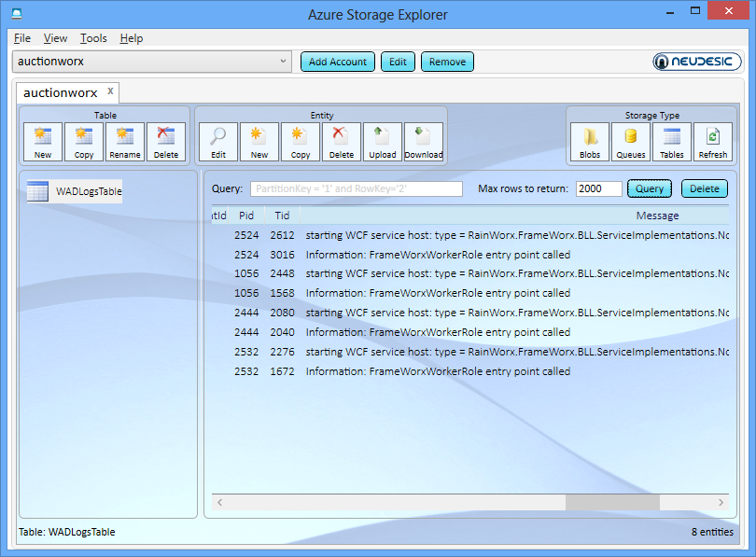Download entities from the table

pos(424,142)
